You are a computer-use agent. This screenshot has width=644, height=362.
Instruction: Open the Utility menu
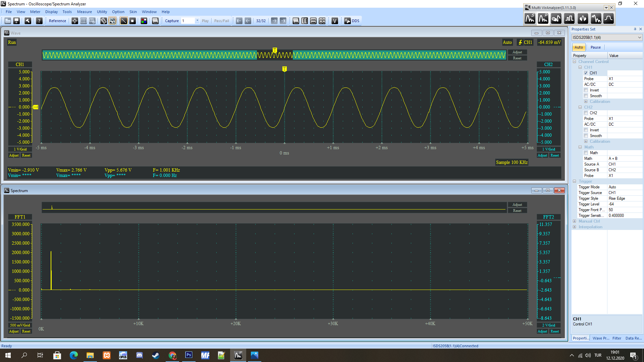pyautogui.click(x=102, y=12)
